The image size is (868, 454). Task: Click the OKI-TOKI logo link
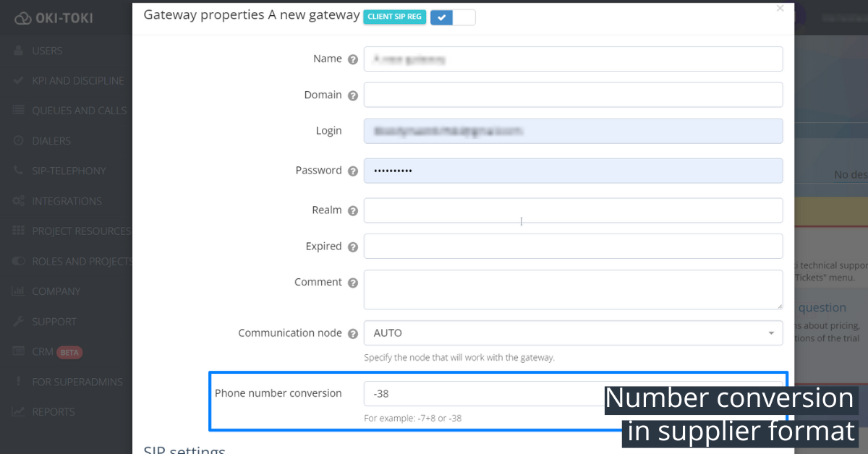pos(54,18)
